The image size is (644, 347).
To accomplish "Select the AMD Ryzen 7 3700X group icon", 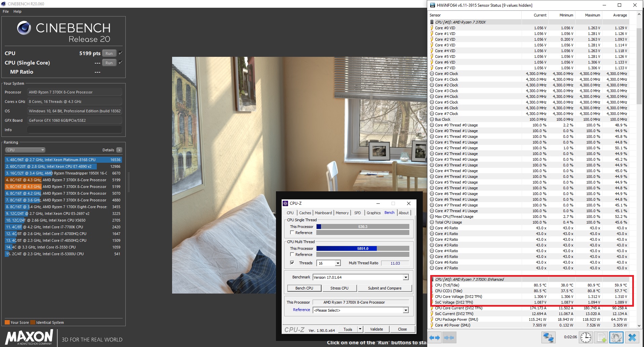I will [x=432, y=22].
